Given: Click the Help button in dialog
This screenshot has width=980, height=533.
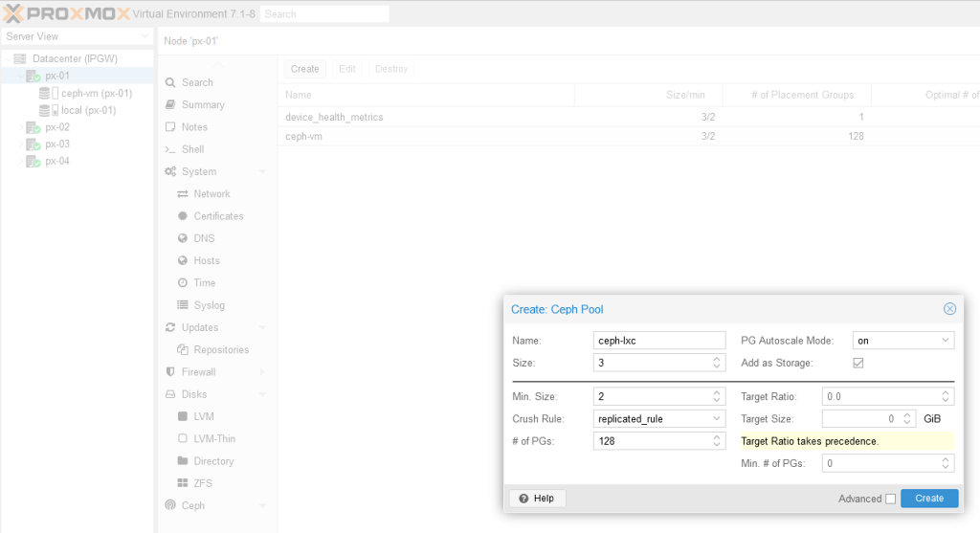Looking at the screenshot, I should click(x=538, y=499).
